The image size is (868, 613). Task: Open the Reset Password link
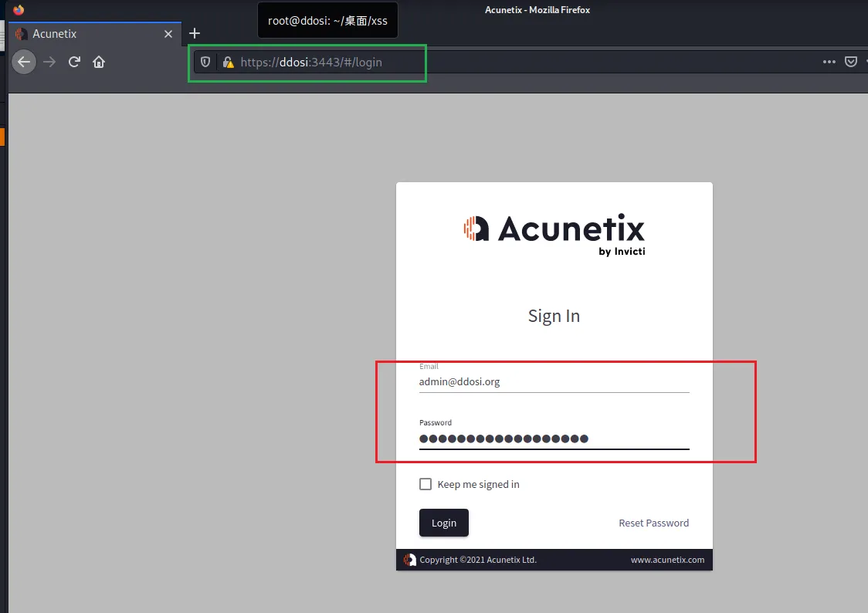654,523
